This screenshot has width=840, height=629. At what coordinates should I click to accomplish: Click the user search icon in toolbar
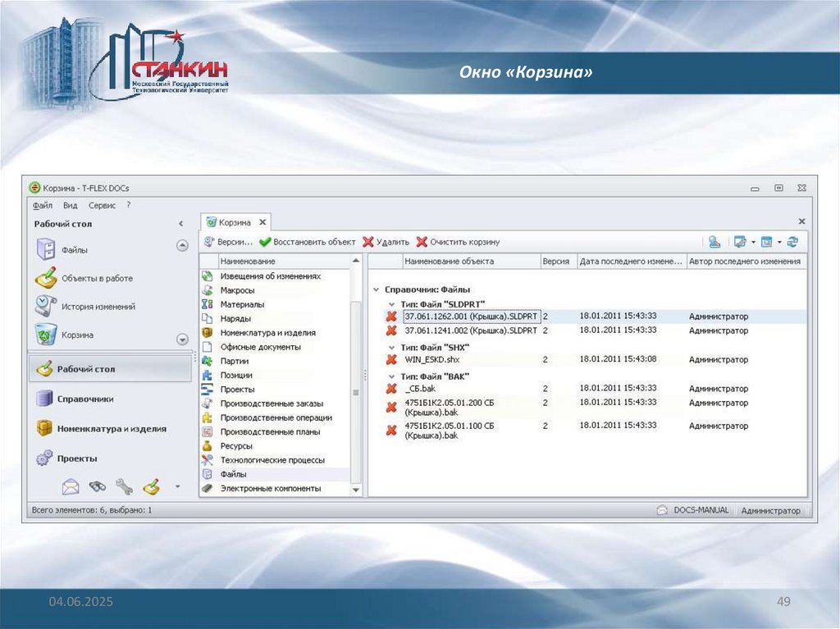click(x=714, y=242)
